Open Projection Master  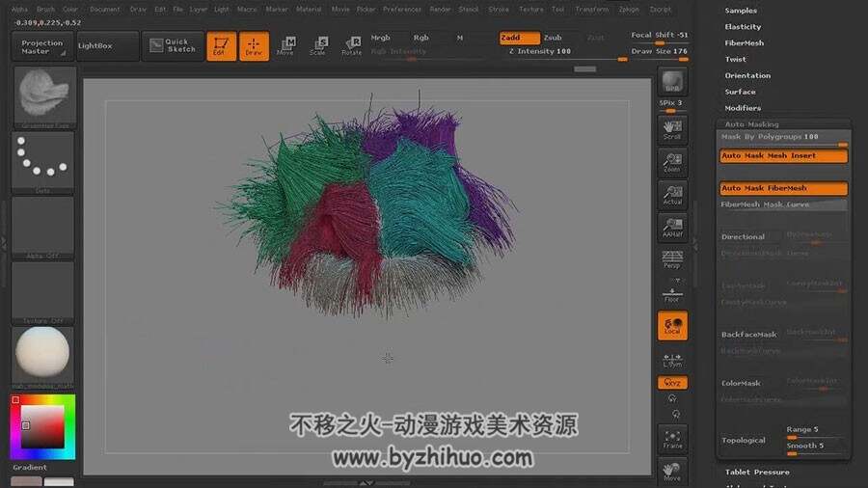42,46
